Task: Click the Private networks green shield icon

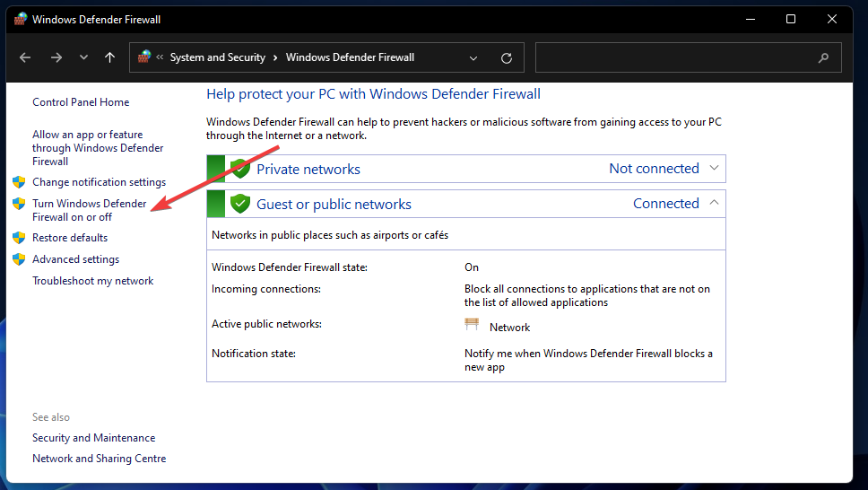Action: [239, 169]
